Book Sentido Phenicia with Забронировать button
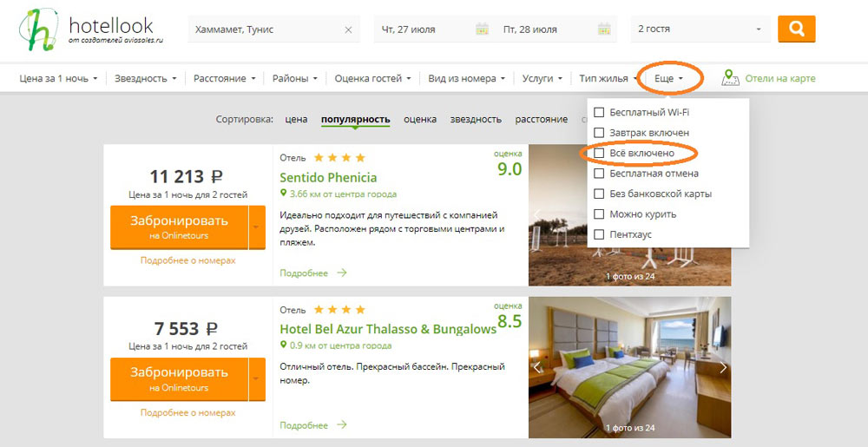 180,227
